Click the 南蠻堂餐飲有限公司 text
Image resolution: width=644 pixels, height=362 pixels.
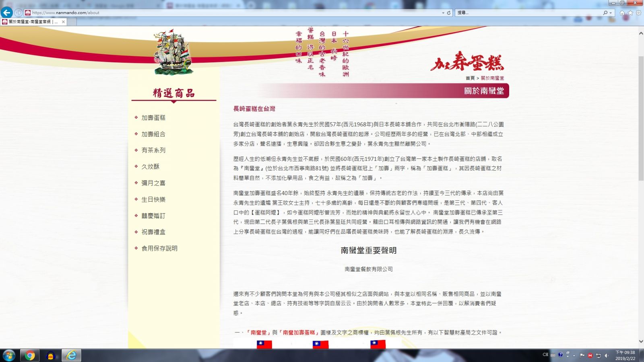point(369,269)
